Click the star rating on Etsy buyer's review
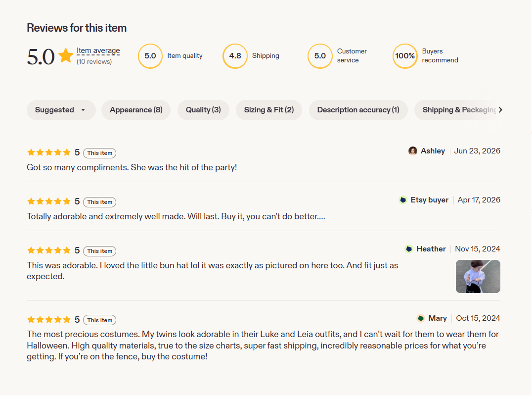This screenshot has width=532, height=396. pyautogui.click(x=49, y=201)
